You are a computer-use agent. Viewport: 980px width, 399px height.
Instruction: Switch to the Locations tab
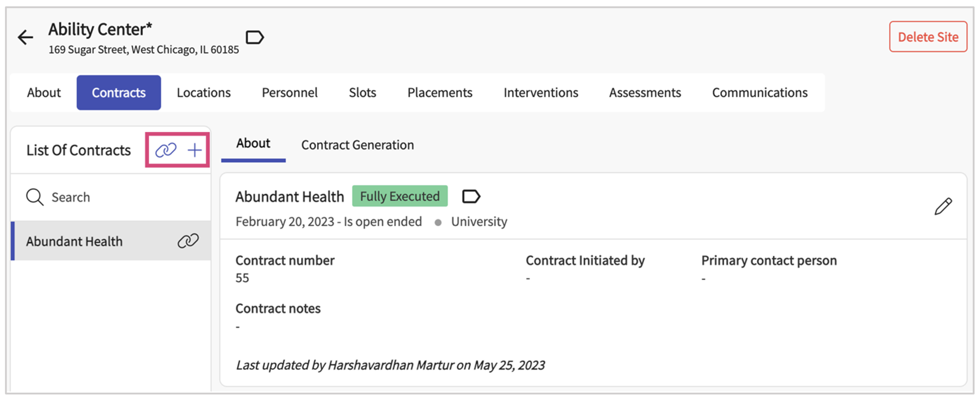pyautogui.click(x=204, y=93)
